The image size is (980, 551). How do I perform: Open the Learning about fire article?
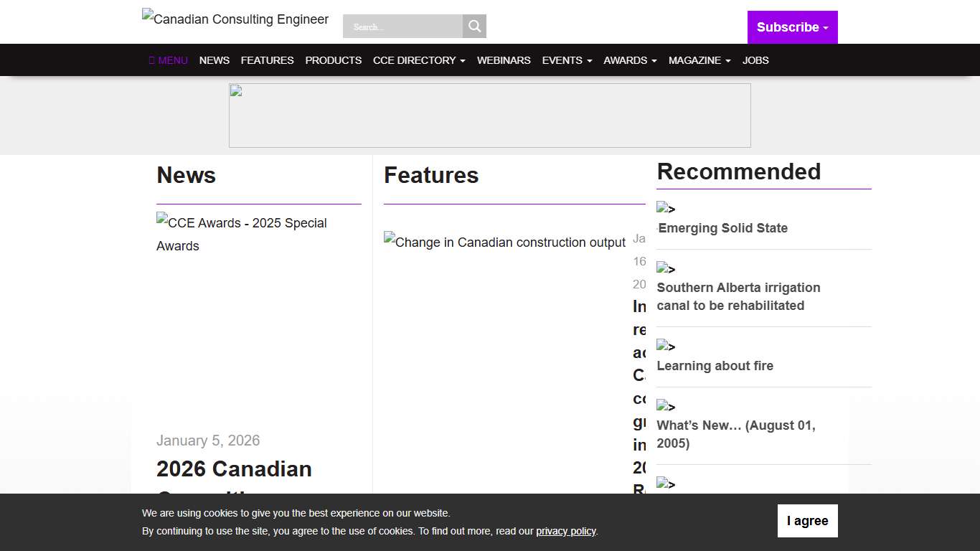coord(715,366)
